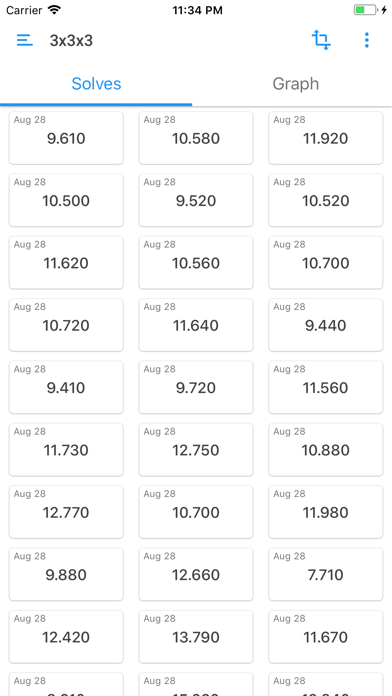This screenshot has width=392, height=696.
Task: Open the hamburger navigation menu
Action: tap(25, 40)
